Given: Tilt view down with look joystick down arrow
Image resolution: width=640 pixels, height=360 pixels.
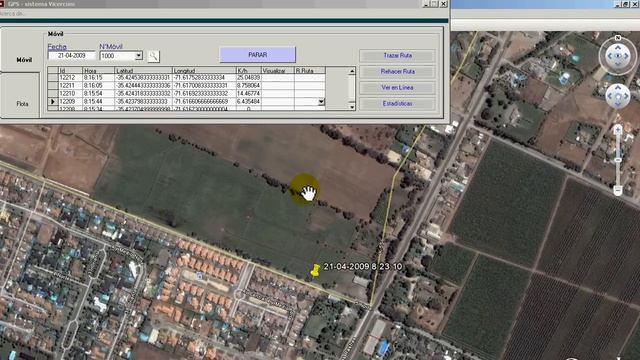Looking at the screenshot, I should [618, 64].
